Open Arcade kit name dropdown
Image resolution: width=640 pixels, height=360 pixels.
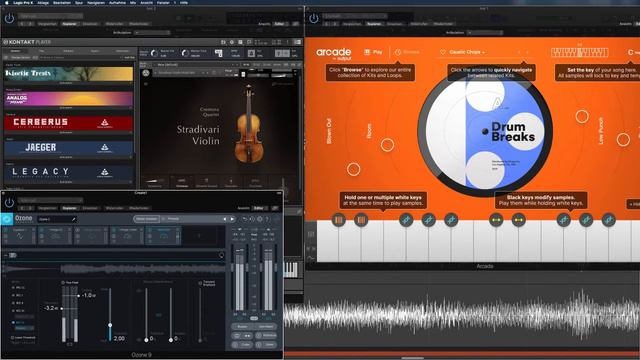467,52
